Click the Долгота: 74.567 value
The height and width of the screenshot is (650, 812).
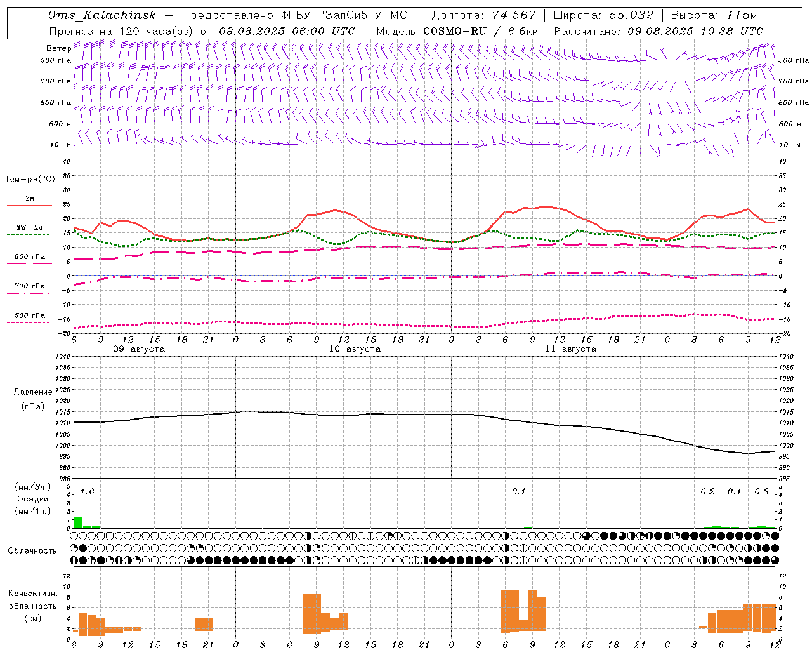(x=484, y=15)
